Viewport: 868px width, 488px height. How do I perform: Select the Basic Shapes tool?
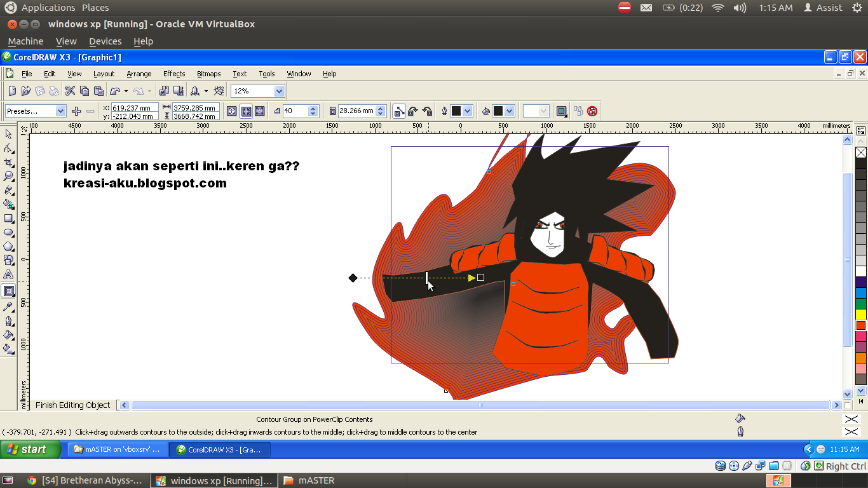(8, 260)
